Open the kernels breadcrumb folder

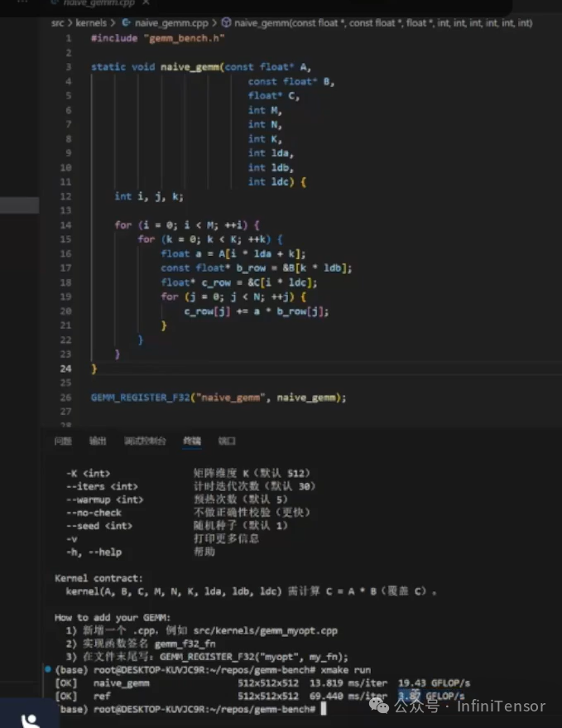click(91, 22)
